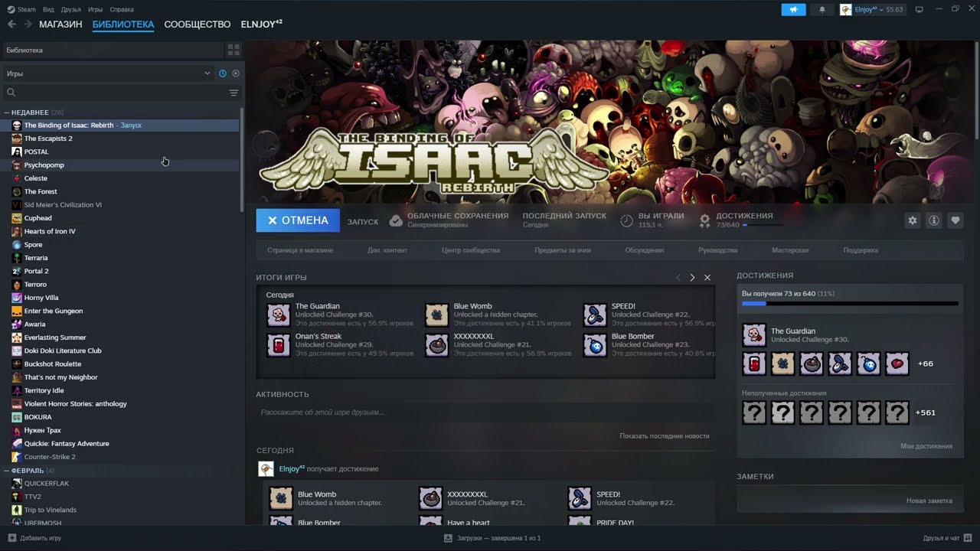980x551 pixels.
Task: Toggle the ready-to-play filter icon
Action: pos(236,73)
